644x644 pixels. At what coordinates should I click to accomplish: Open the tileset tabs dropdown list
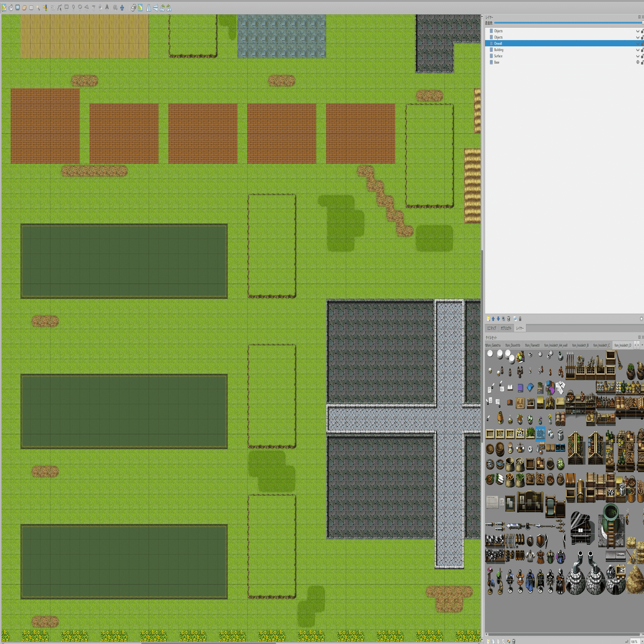pos(642,345)
